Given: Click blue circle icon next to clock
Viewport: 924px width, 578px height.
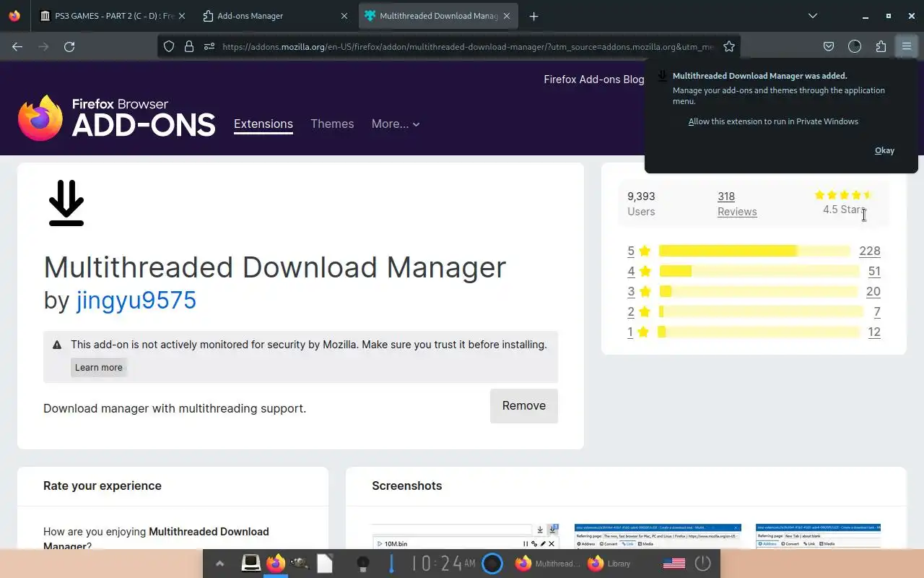Looking at the screenshot, I should [492, 564].
